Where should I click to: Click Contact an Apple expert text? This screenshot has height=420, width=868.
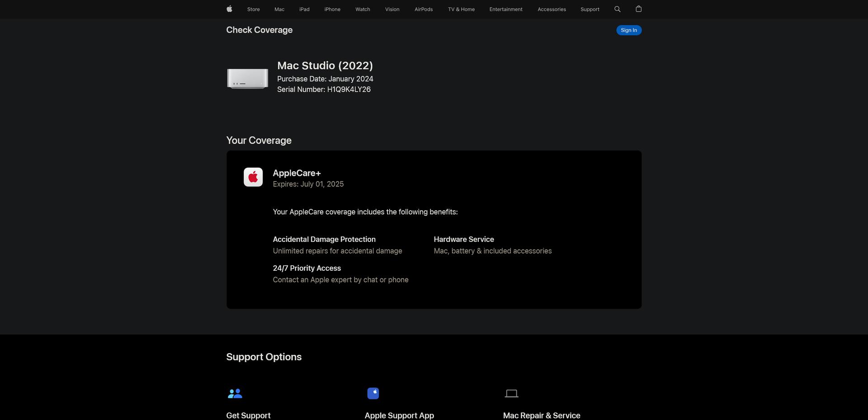pyautogui.click(x=340, y=280)
